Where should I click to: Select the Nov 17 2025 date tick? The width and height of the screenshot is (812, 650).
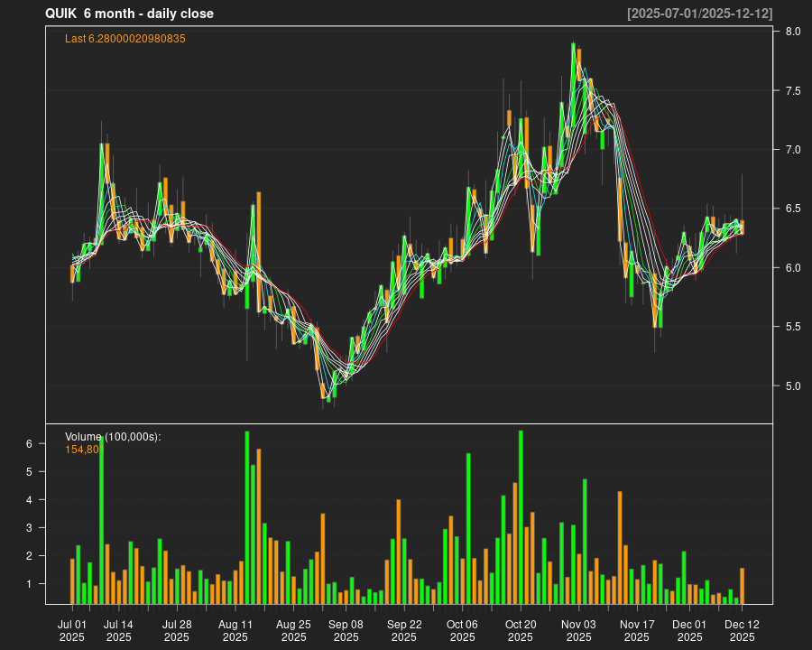[x=637, y=630]
